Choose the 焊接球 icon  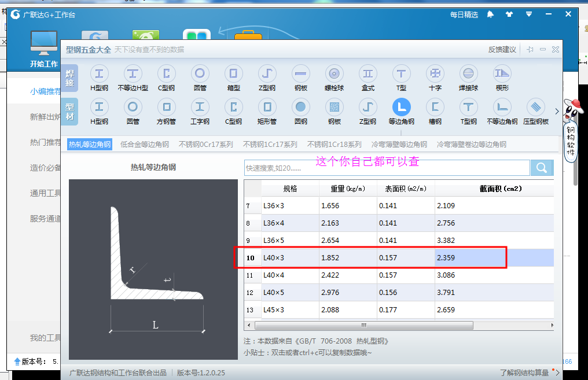click(x=468, y=73)
